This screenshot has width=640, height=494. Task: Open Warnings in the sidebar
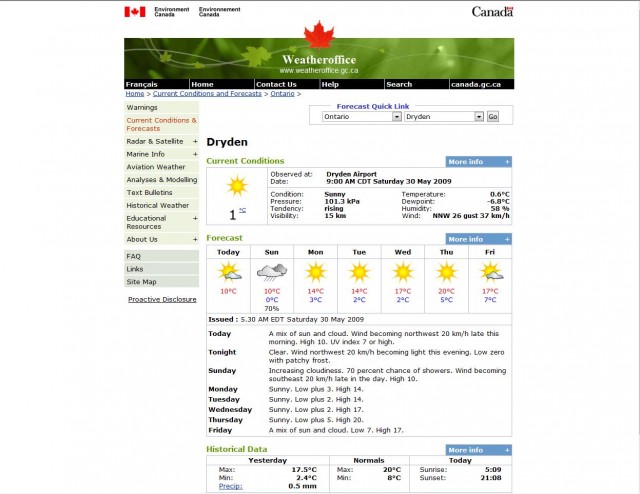coord(161,107)
